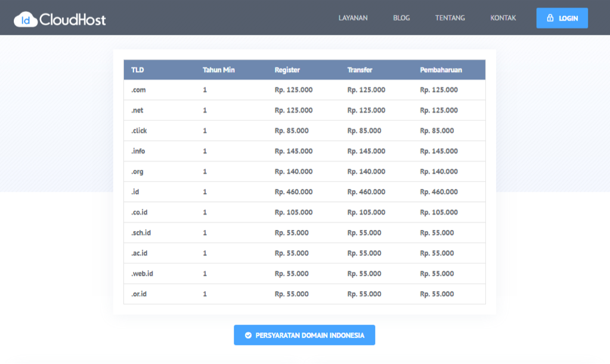Viewport: 610px width, 364px height.
Task: Select the TLD column header
Action: tap(137, 70)
